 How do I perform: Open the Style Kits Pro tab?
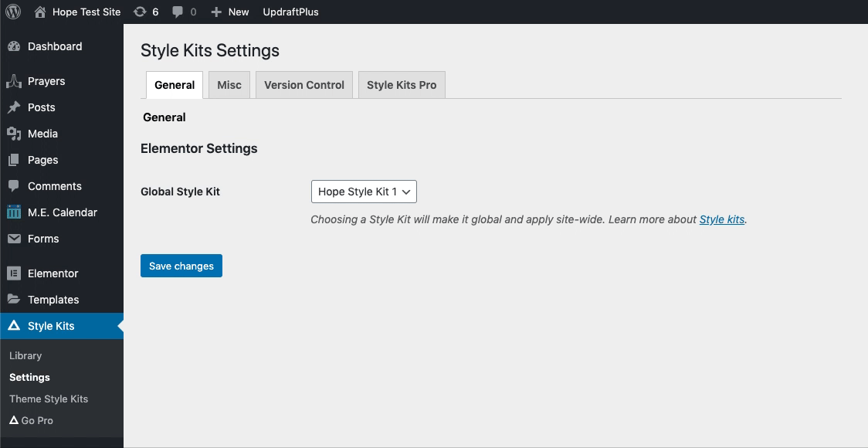coord(402,85)
